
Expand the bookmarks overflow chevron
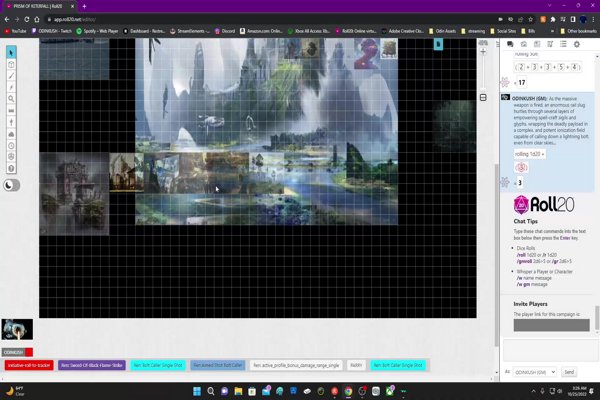click(x=552, y=31)
